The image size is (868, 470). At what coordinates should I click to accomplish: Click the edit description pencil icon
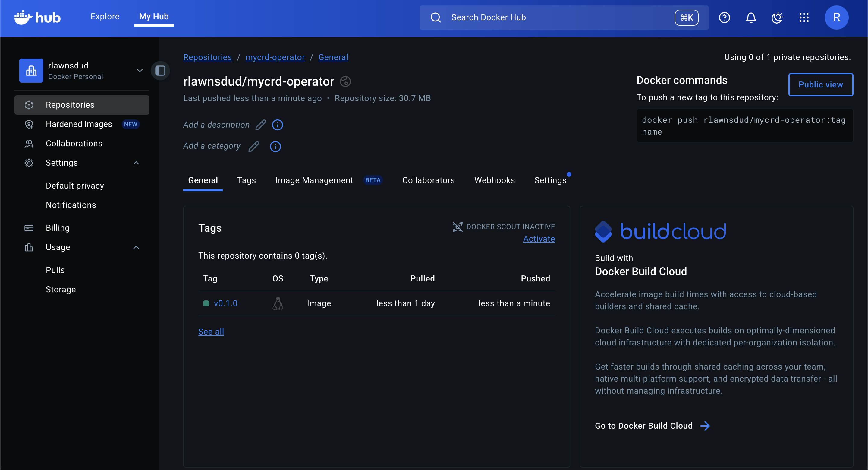coord(260,125)
